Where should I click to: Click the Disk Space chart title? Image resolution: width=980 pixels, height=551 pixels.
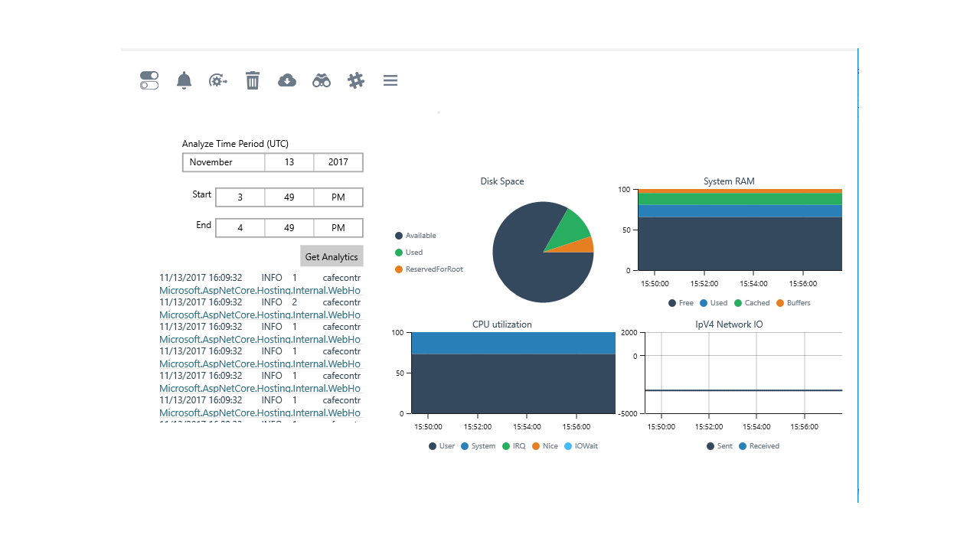(502, 181)
